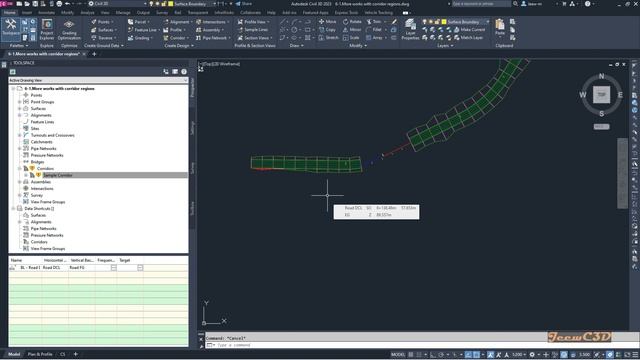Click Sample Lines tool
Viewport: 640px width, 360px height.
tap(253, 30)
